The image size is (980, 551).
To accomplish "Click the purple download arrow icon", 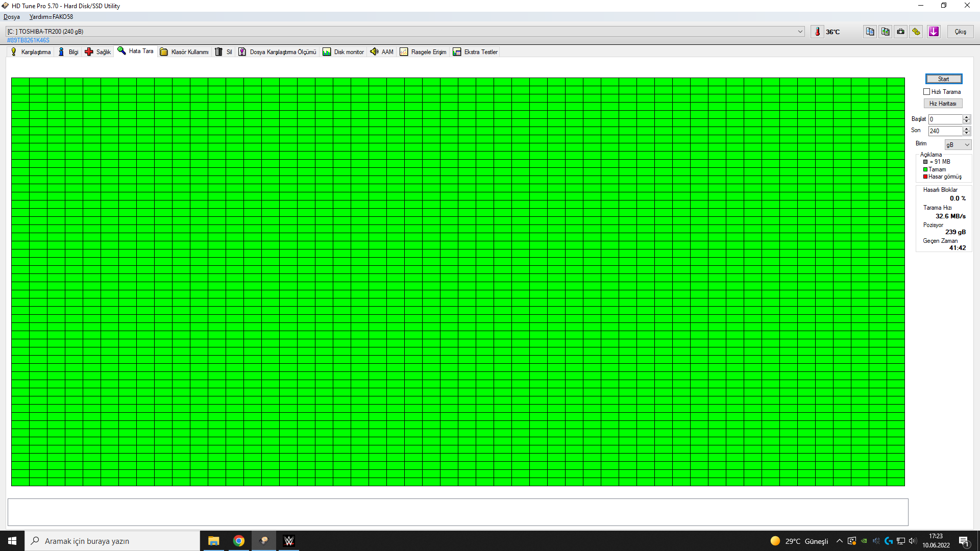I will click(934, 32).
